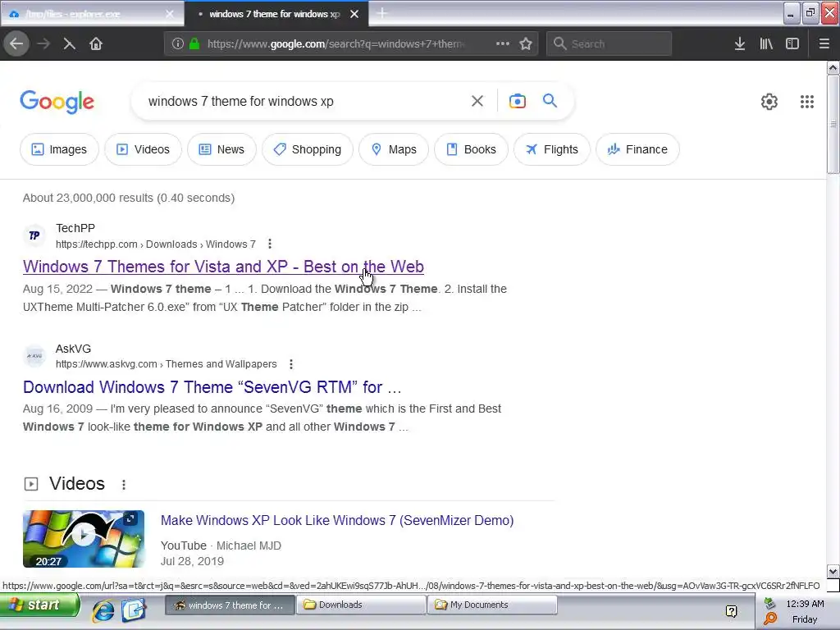Open Windows 7 Themes for Vista and XP link
The height and width of the screenshot is (630, 840).
(x=223, y=267)
